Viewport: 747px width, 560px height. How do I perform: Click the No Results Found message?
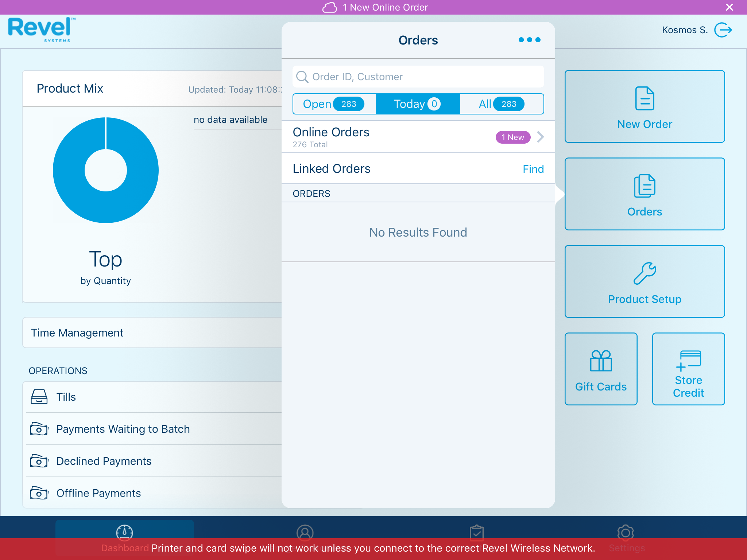[418, 232]
